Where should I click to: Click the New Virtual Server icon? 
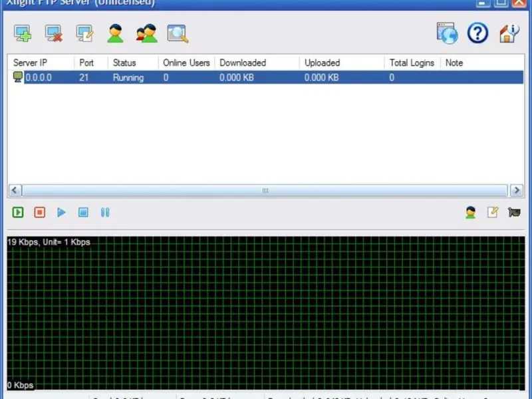(23, 33)
